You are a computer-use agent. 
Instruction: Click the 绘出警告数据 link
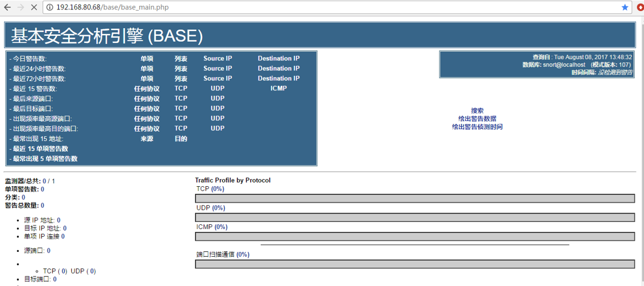(x=477, y=119)
